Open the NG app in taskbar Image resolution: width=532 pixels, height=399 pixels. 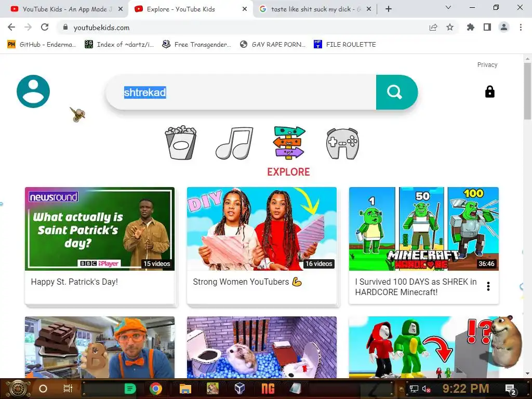[268, 389]
